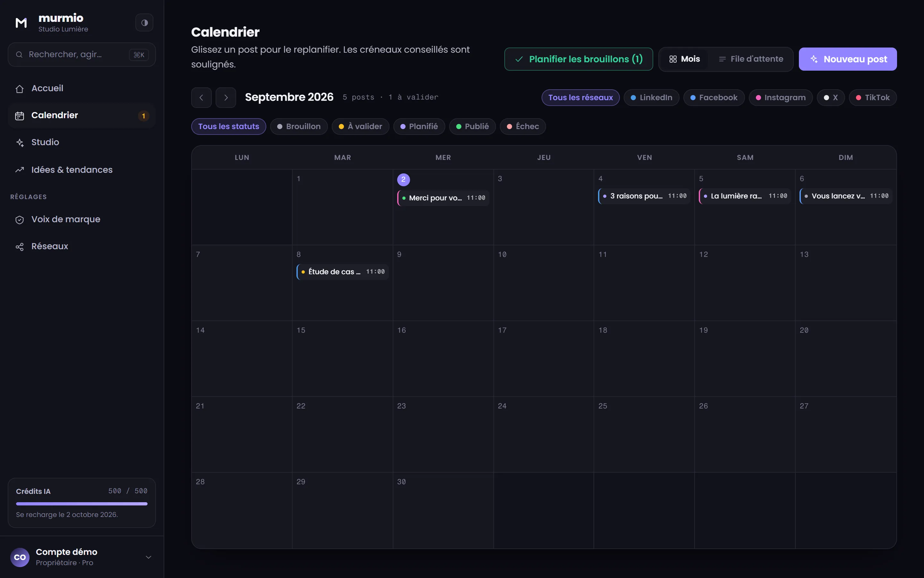Select Tous les statuts filter
The height and width of the screenshot is (578, 924).
pos(228,127)
